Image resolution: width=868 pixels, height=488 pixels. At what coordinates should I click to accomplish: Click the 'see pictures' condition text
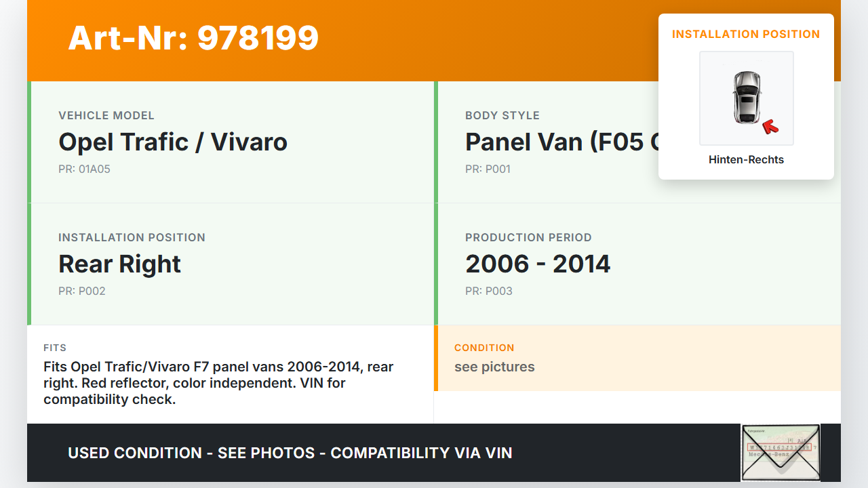click(494, 367)
